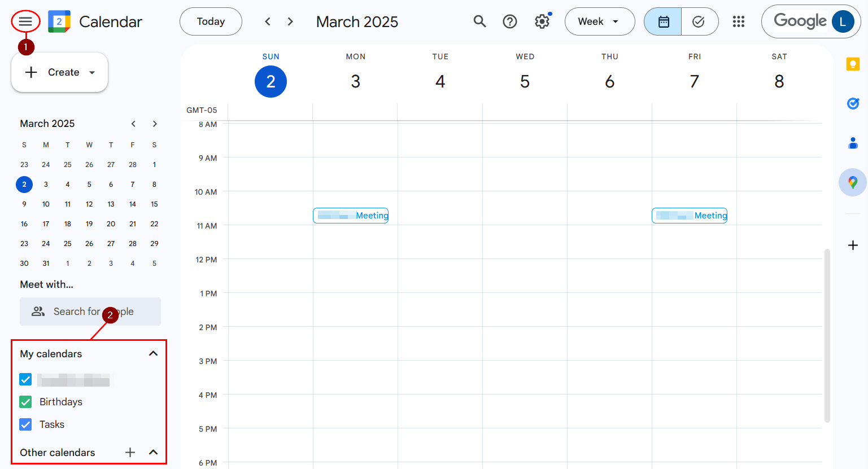Open the account profile avatar L

(x=843, y=21)
